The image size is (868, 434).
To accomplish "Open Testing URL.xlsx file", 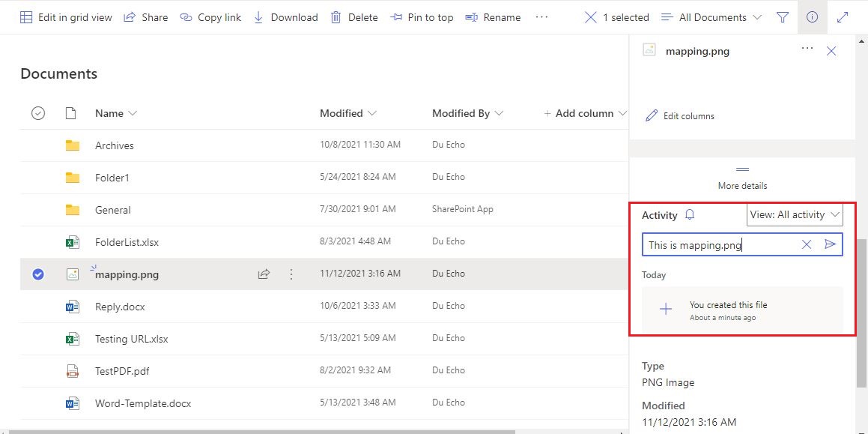I will coord(131,338).
